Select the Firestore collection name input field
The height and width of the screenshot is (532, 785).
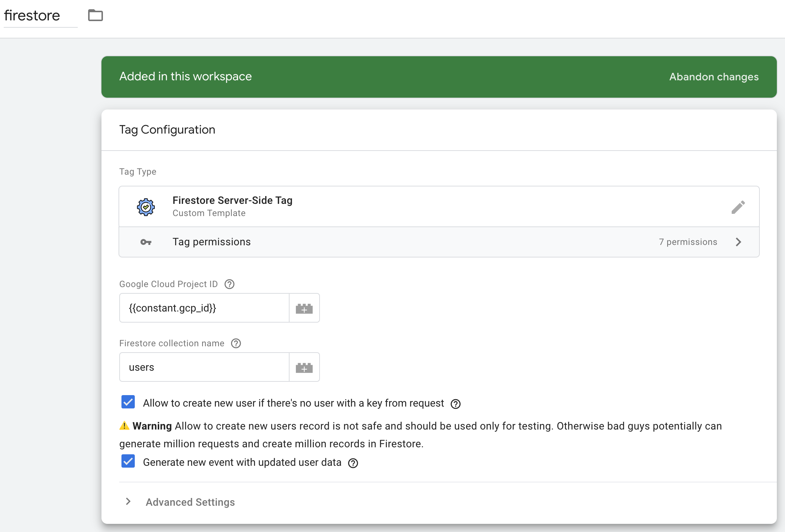204,367
